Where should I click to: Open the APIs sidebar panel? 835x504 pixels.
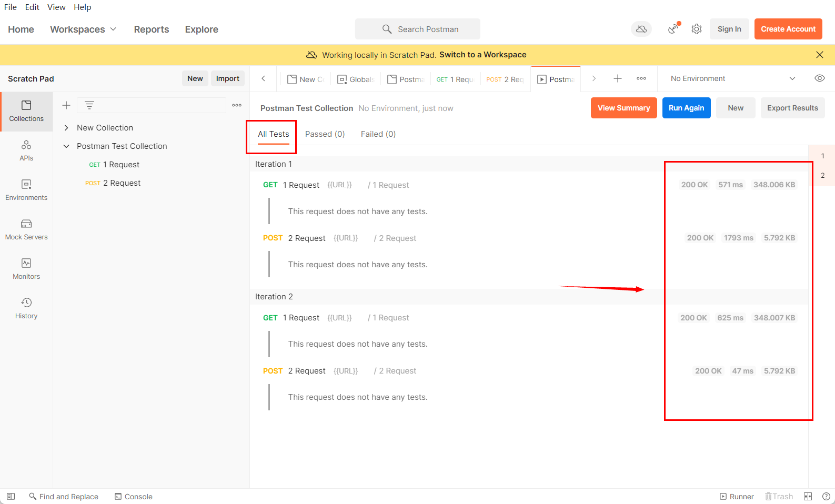point(26,150)
